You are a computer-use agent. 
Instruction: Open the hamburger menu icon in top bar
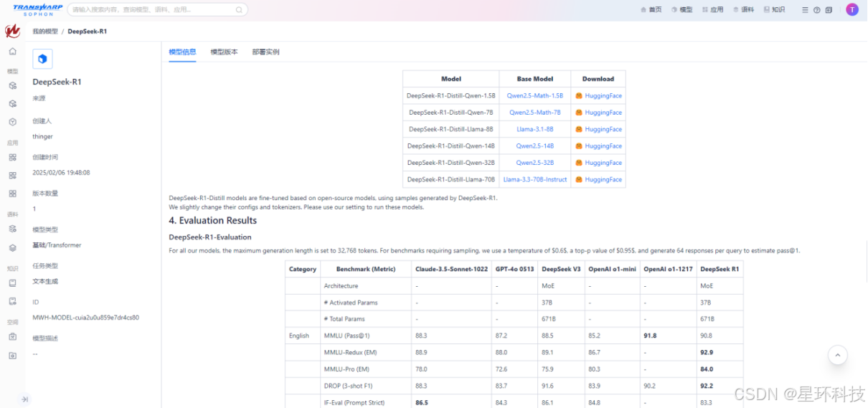pyautogui.click(x=805, y=10)
